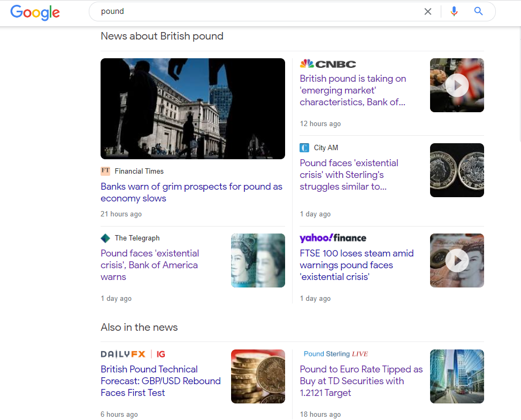This screenshot has width=521, height=420.
Task: Open 'Pound to Euro Rate Tipped' article
Action: coord(361,381)
